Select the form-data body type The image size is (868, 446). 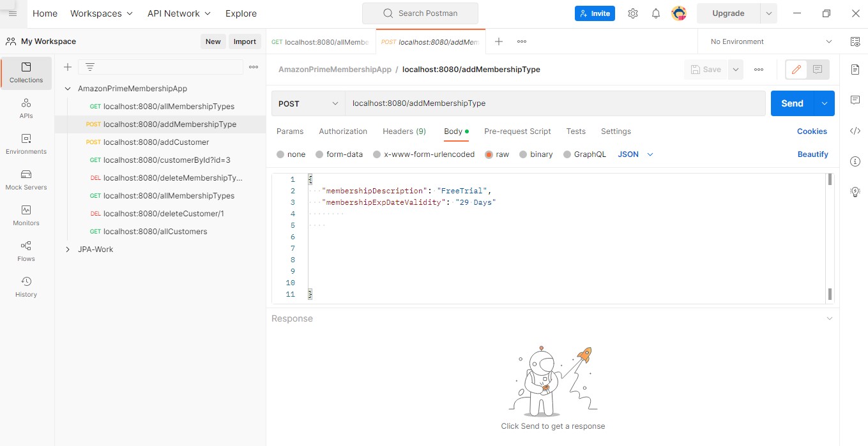[x=345, y=154]
